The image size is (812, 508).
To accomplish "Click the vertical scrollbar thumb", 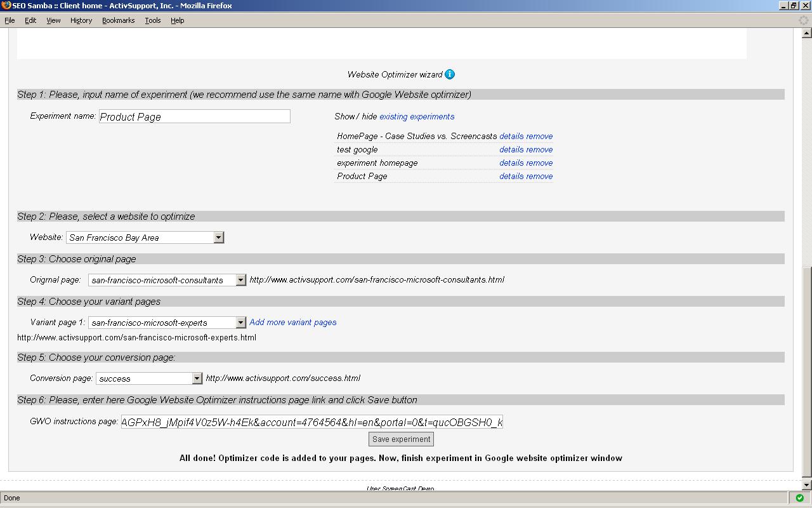I will coord(807,372).
